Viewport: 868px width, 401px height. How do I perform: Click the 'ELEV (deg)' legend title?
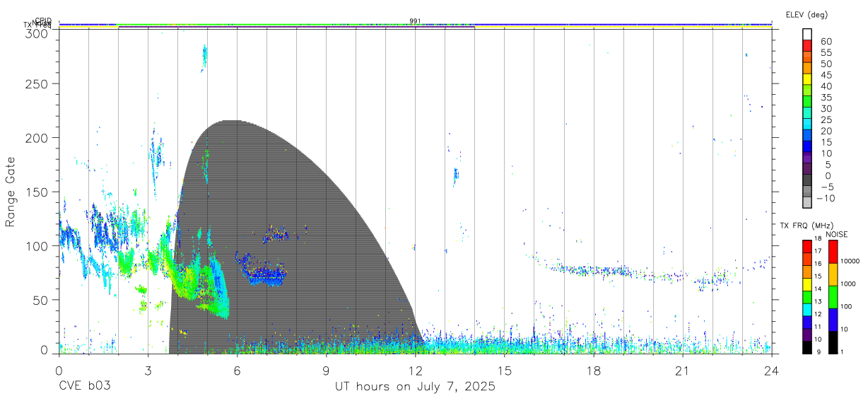point(807,14)
